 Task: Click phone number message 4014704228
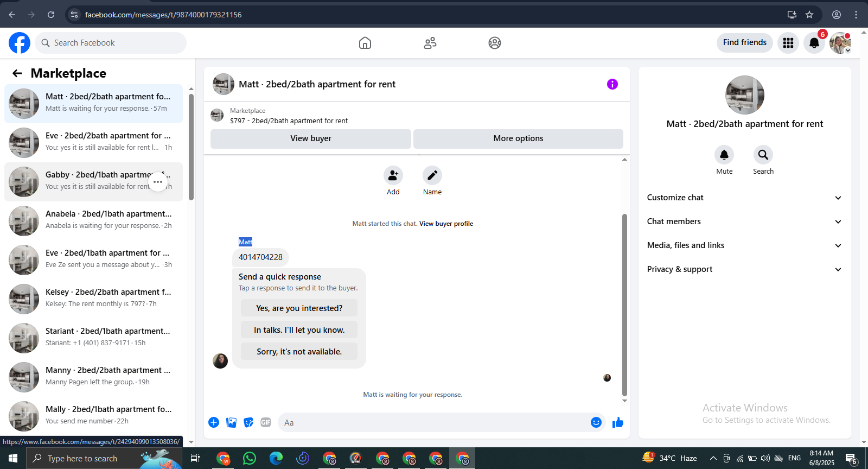tap(260, 257)
